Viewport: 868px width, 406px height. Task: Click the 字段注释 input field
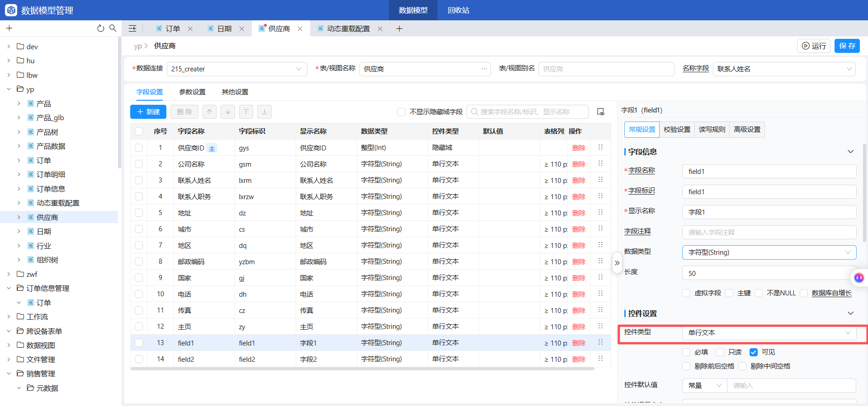769,233
